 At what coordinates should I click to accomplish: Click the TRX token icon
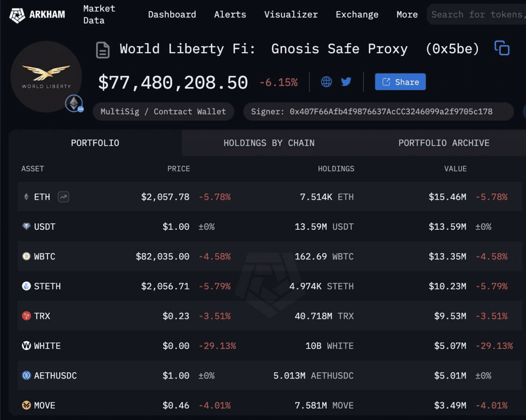pyautogui.click(x=26, y=316)
